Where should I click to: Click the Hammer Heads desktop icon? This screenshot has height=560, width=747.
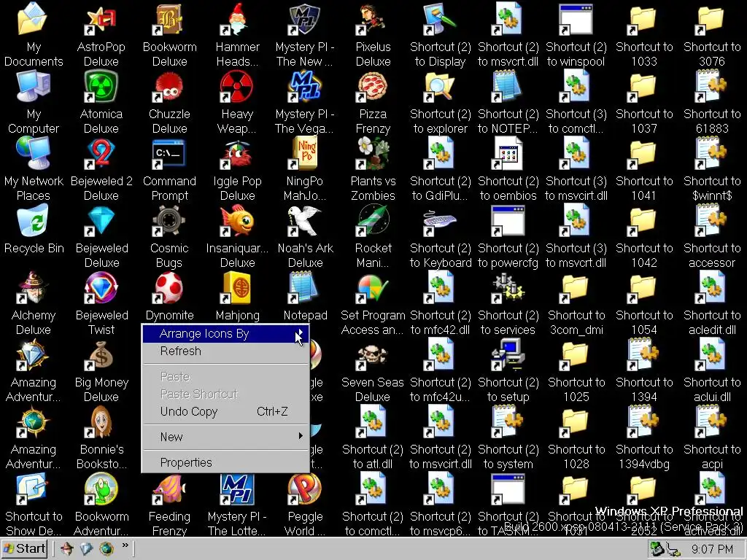(x=237, y=19)
